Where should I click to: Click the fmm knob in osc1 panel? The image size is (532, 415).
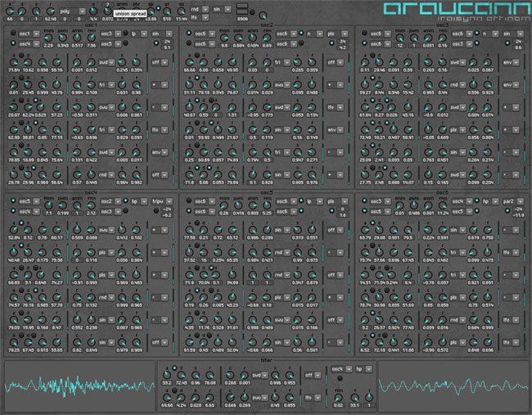tap(48, 38)
